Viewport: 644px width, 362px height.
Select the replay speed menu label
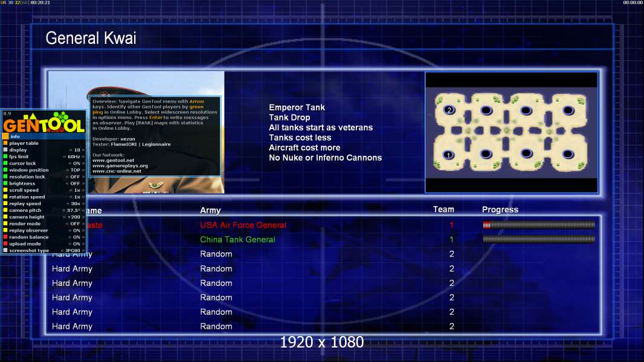click(x=25, y=203)
